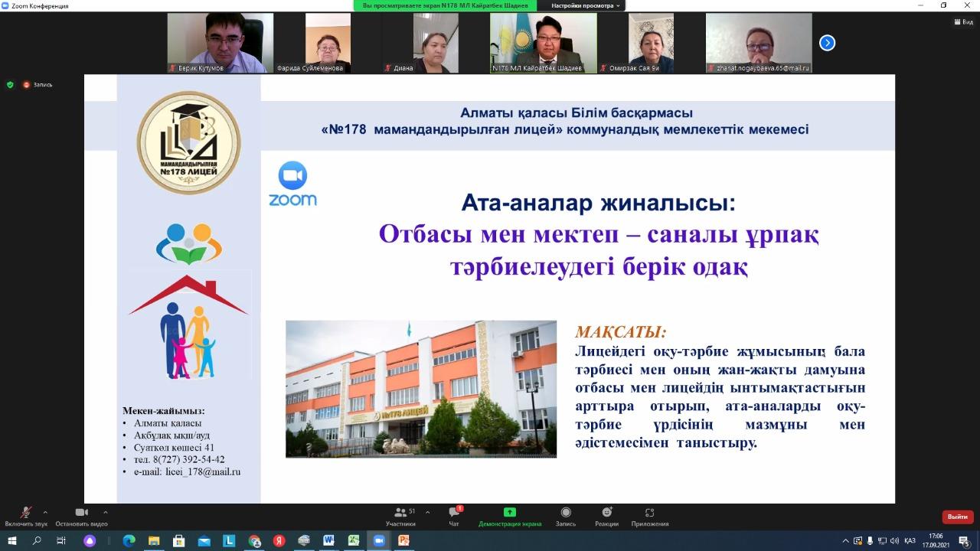Click the red Выйти leave button
980x551 pixels.
957,517
